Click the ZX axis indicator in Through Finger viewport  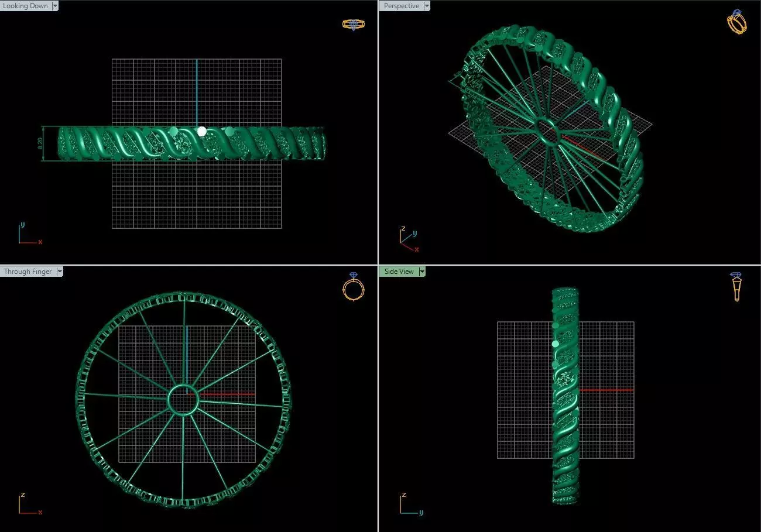[x=30, y=503]
